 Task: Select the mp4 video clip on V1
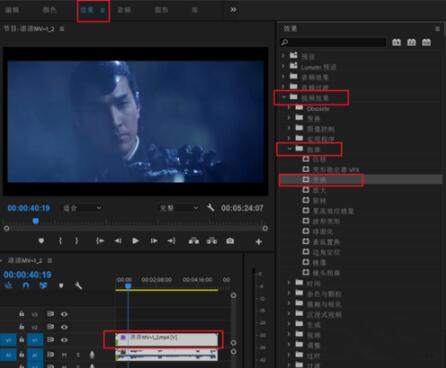167,340
